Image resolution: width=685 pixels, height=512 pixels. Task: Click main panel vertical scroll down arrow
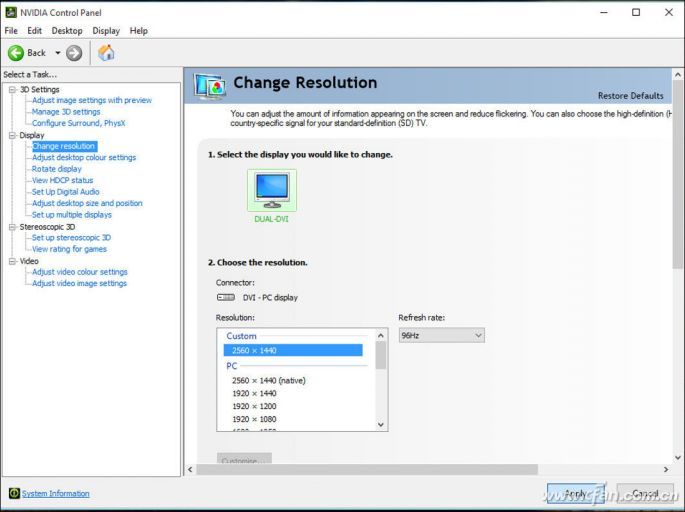tap(678, 457)
